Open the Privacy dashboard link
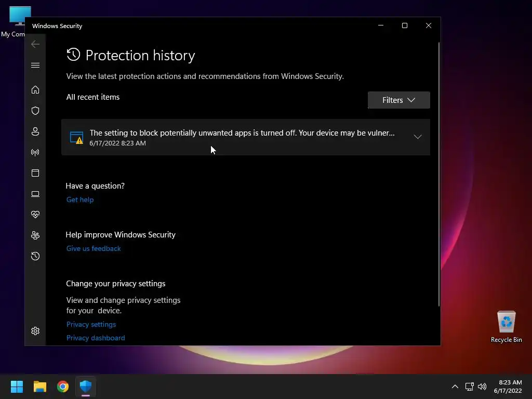 pos(96,338)
